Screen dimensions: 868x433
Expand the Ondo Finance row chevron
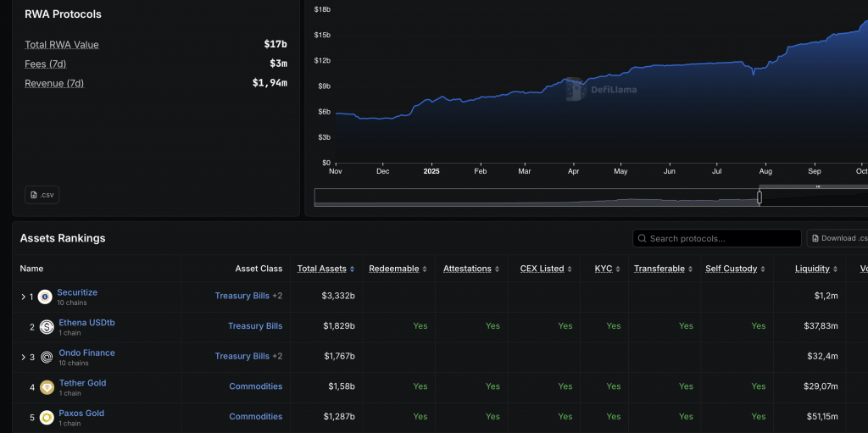(23, 358)
